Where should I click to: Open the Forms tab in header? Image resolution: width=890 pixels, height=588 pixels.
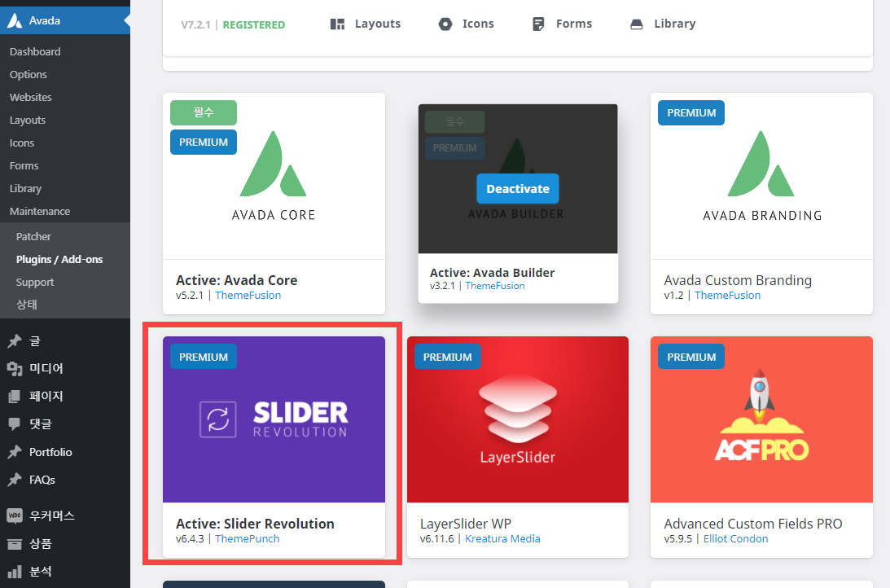(562, 24)
